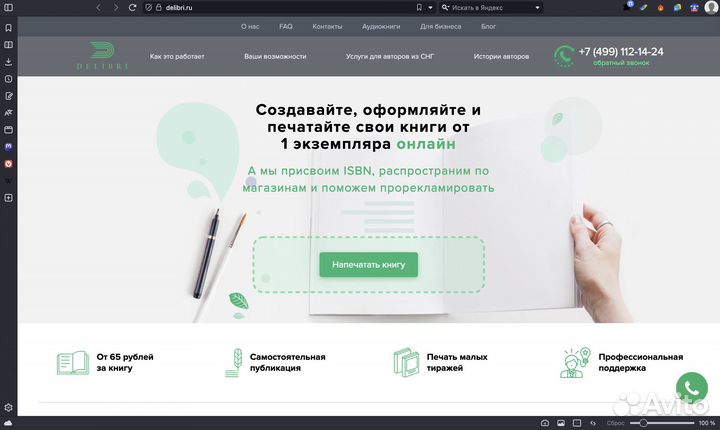
Task: Bookmark this page from address bar
Action: click(x=419, y=7)
